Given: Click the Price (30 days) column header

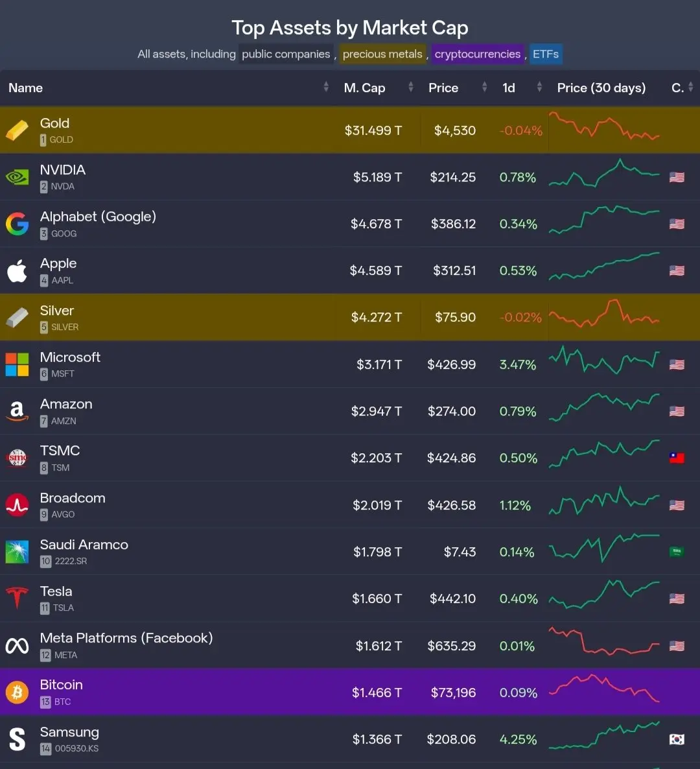Looking at the screenshot, I should [601, 88].
